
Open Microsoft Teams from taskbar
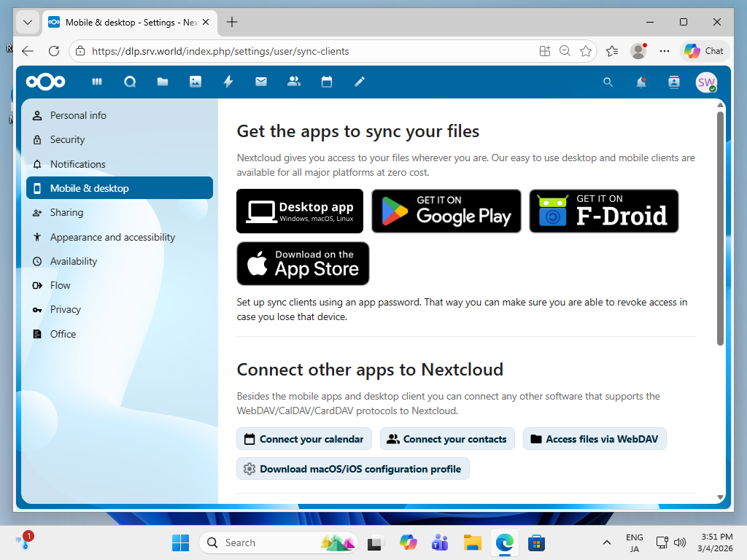(x=440, y=542)
